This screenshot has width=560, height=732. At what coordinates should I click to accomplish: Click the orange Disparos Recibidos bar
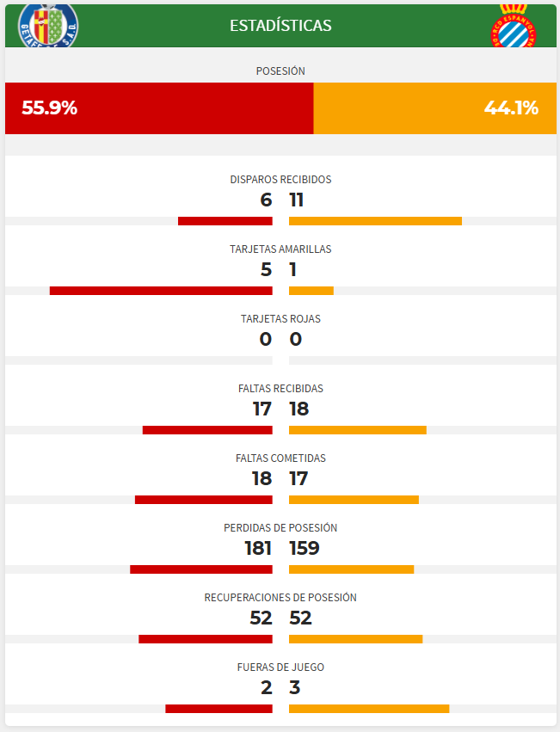pyautogui.click(x=375, y=221)
